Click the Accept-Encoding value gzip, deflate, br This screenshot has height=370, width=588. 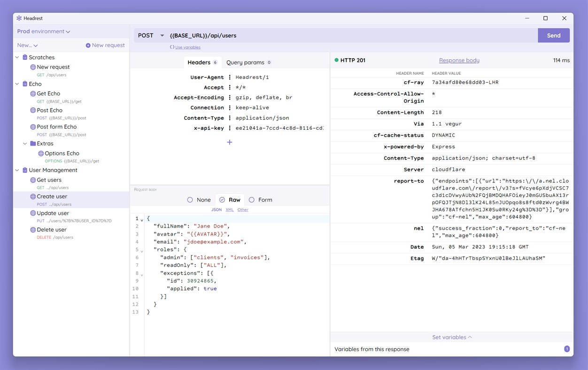264,97
